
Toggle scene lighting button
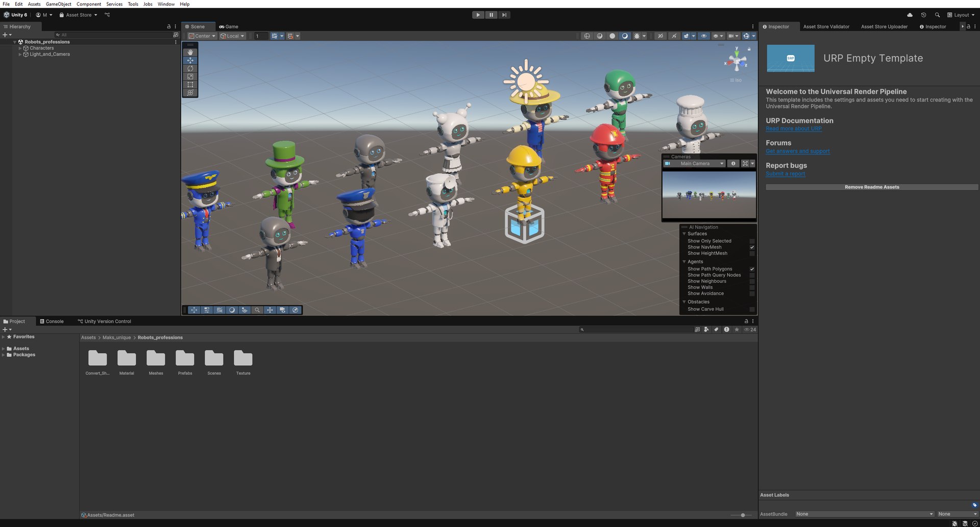coord(674,36)
